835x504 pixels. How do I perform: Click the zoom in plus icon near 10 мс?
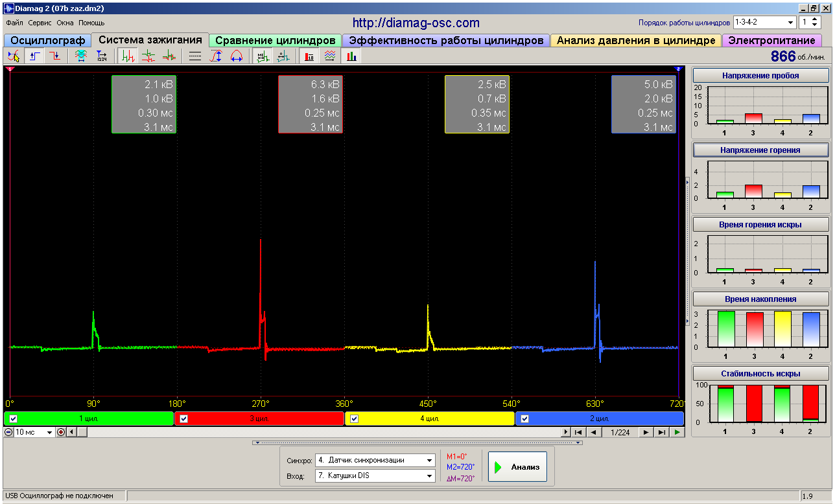[61, 432]
